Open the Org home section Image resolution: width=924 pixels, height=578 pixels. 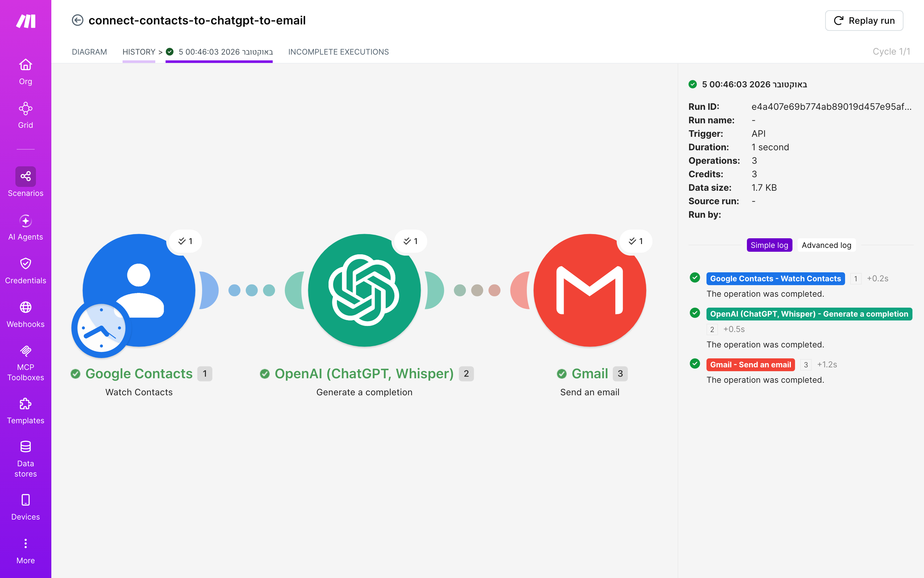pyautogui.click(x=26, y=72)
